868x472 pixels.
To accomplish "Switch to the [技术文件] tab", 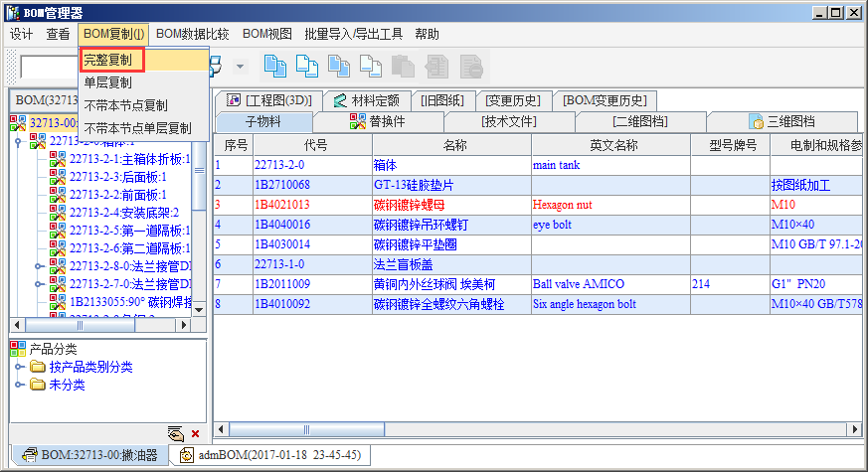I will click(x=508, y=122).
